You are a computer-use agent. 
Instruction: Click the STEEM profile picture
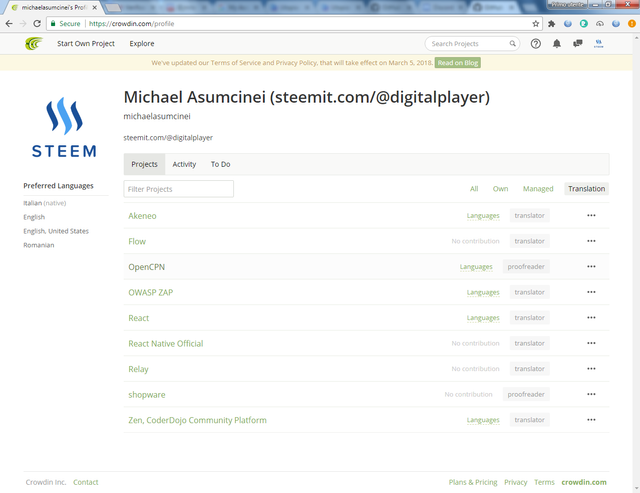64,127
